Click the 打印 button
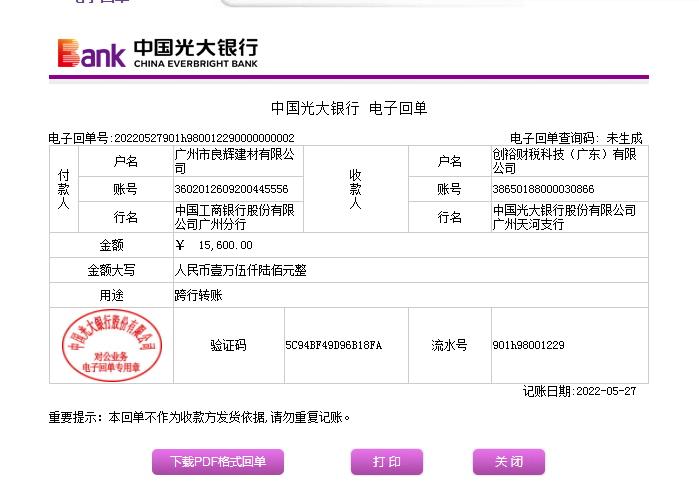 tap(387, 461)
